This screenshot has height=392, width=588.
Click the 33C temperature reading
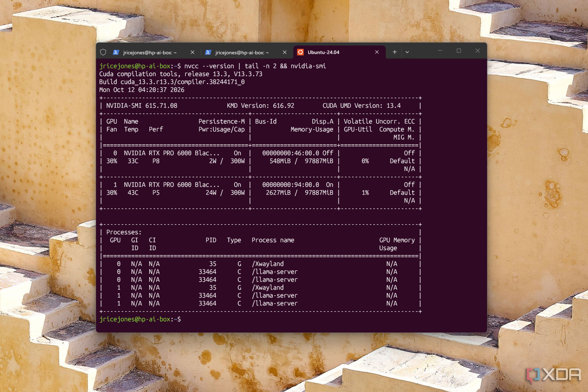(133, 161)
